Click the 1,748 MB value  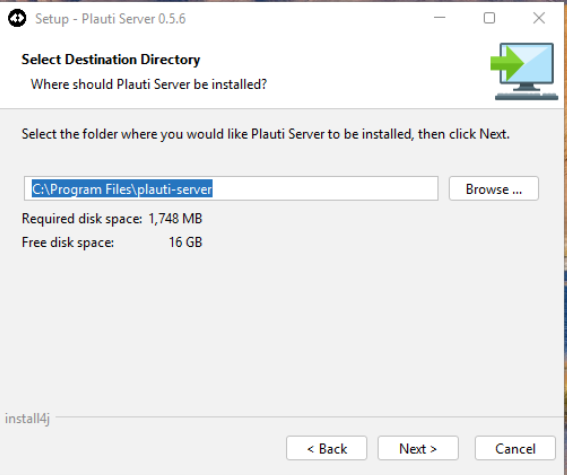pos(175,218)
